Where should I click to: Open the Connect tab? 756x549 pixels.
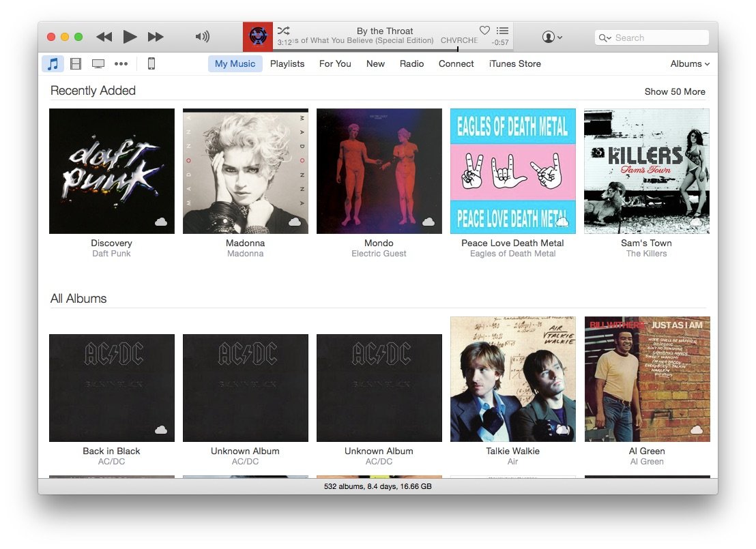[x=456, y=63]
